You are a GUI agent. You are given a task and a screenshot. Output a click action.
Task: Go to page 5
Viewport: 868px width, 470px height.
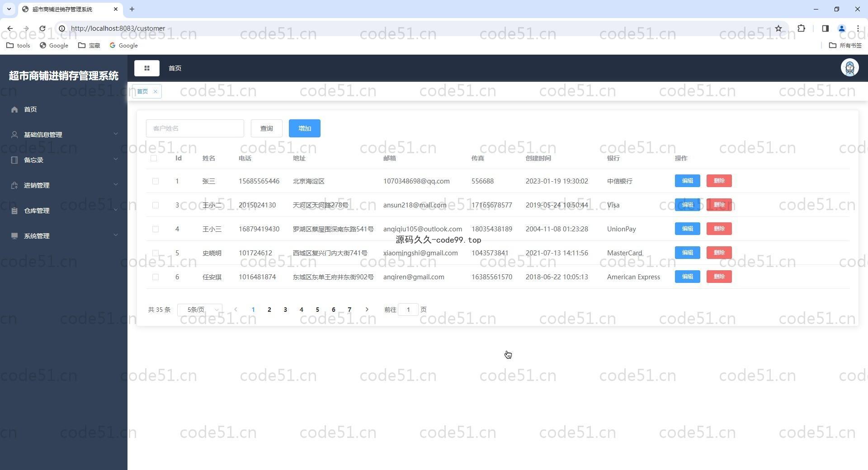(317, 310)
